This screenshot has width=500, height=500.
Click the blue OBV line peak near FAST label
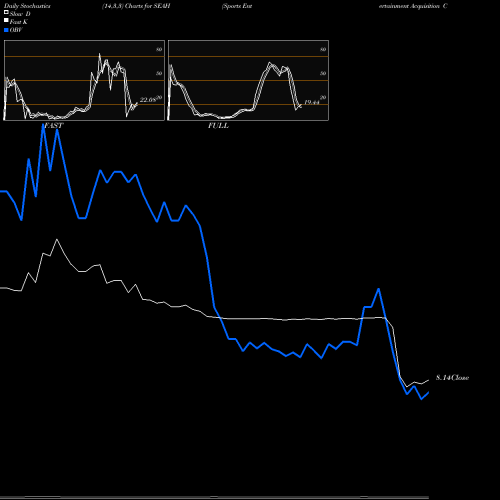[x=43, y=125]
